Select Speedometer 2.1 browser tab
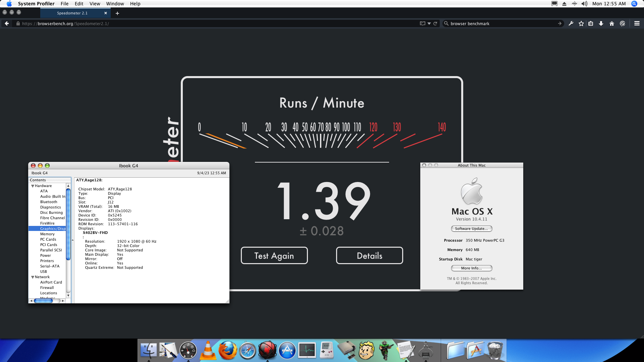644x362 pixels. coord(72,13)
